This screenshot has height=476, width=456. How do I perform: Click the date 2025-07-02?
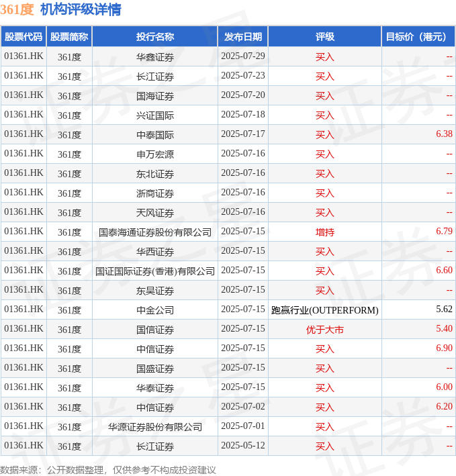click(x=243, y=406)
